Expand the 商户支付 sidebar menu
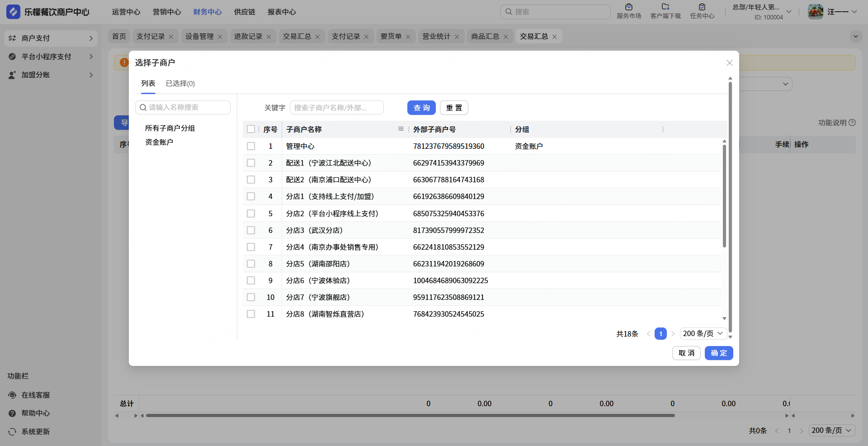This screenshot has width=868, height=446. click(51, 38)
